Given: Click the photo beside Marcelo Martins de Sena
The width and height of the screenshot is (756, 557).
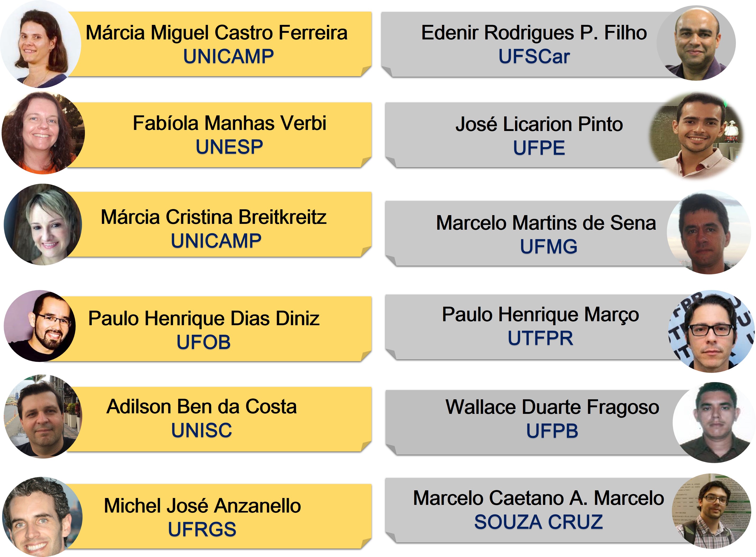Looking at the screenshot, I should [709, 233].
